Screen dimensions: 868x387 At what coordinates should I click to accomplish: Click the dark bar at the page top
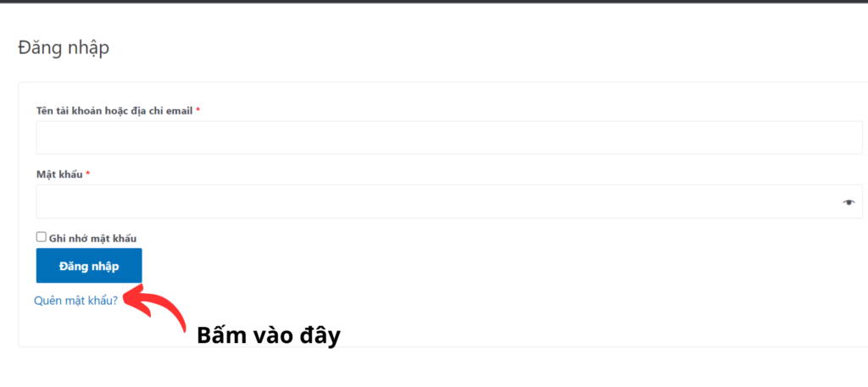click(434, 2)
